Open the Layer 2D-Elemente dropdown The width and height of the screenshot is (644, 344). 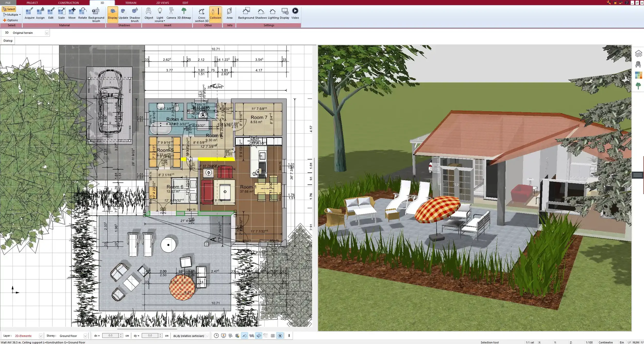(40, 336)
